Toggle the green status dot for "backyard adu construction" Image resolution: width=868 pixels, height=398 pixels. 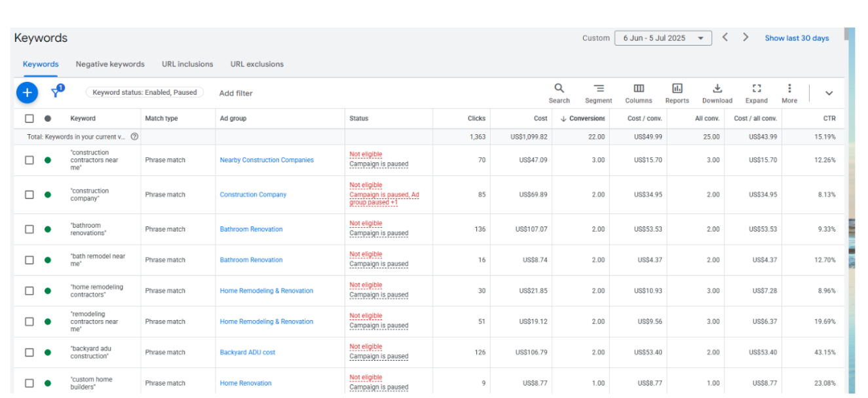(x=48, y=352)
